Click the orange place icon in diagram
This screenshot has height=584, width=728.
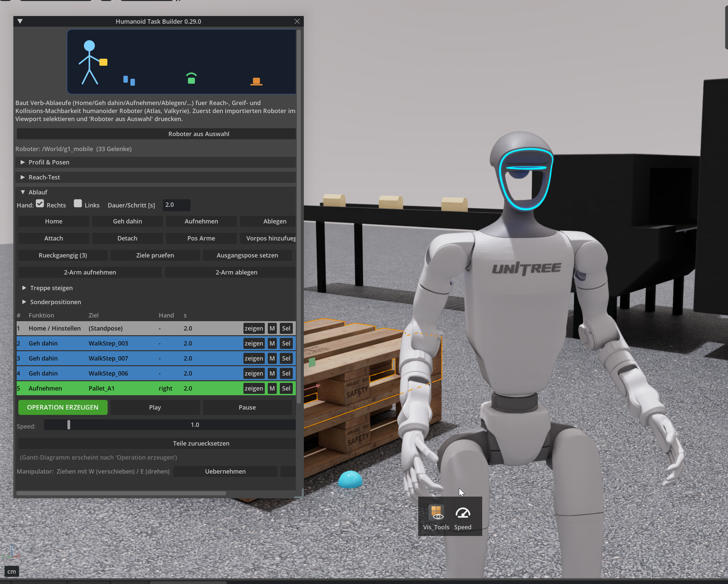256,81
